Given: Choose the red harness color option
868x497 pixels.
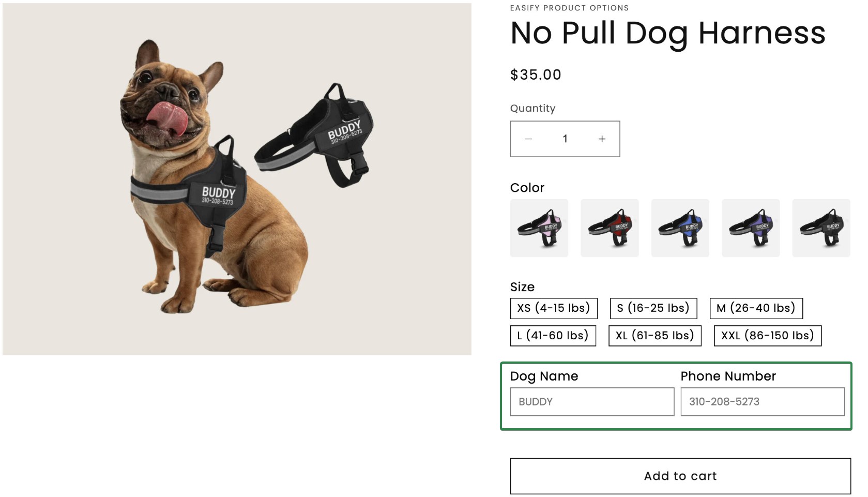Looking at the screenshot, I should pyautogui.click(x=610, y=228).
